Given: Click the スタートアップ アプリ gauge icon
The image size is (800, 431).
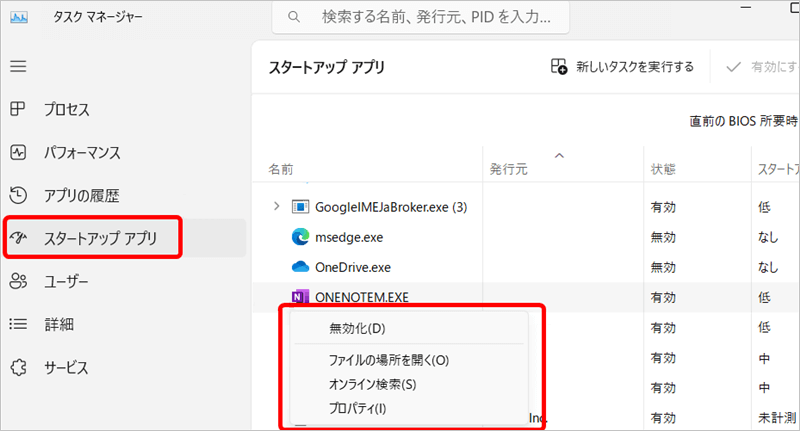Looking at the screenshot, I should pyautogui.click(x=18, y=238).
